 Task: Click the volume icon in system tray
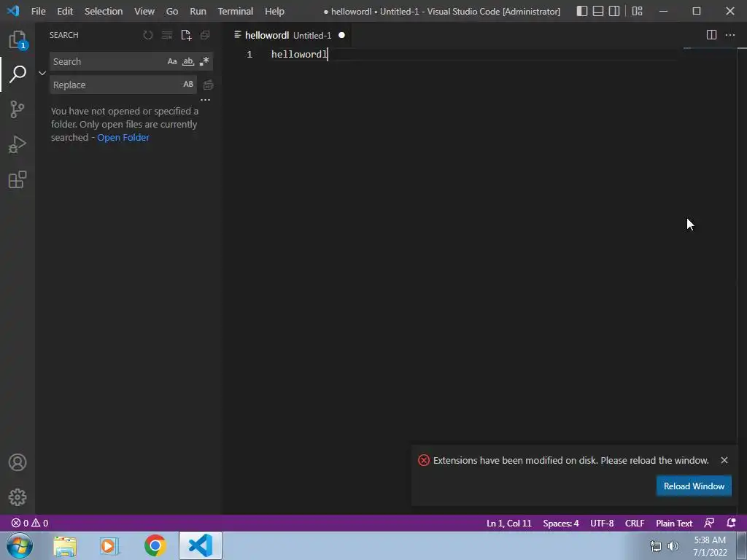click(x=673, y=546)
